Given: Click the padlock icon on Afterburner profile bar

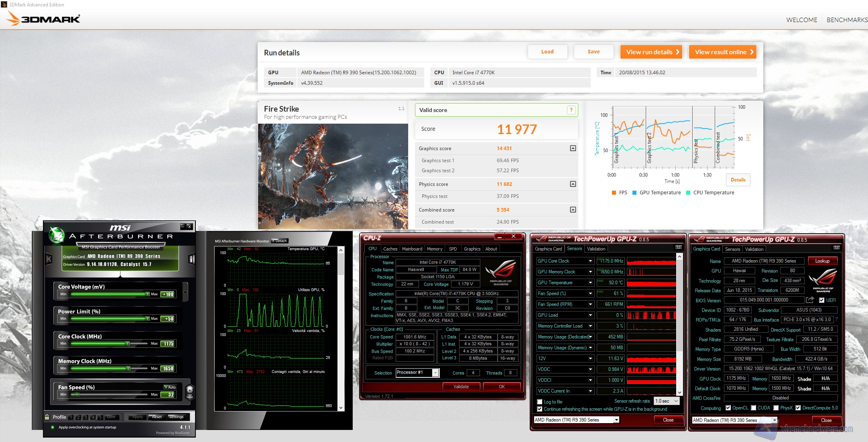Looking at the screenshot, I should coord(47,417).
